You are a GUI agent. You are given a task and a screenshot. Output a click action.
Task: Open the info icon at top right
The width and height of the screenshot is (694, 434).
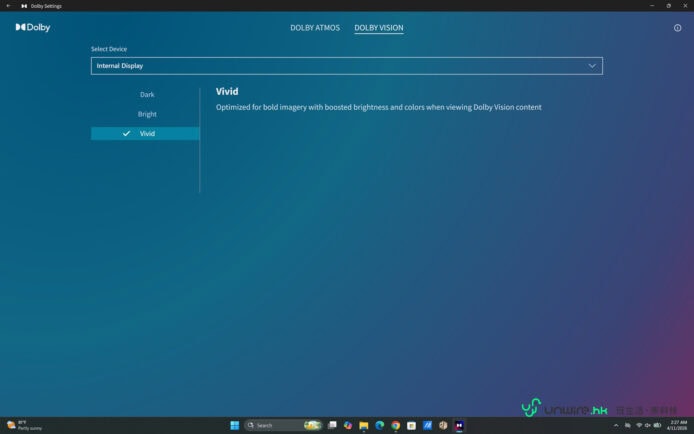click(677, 28)
